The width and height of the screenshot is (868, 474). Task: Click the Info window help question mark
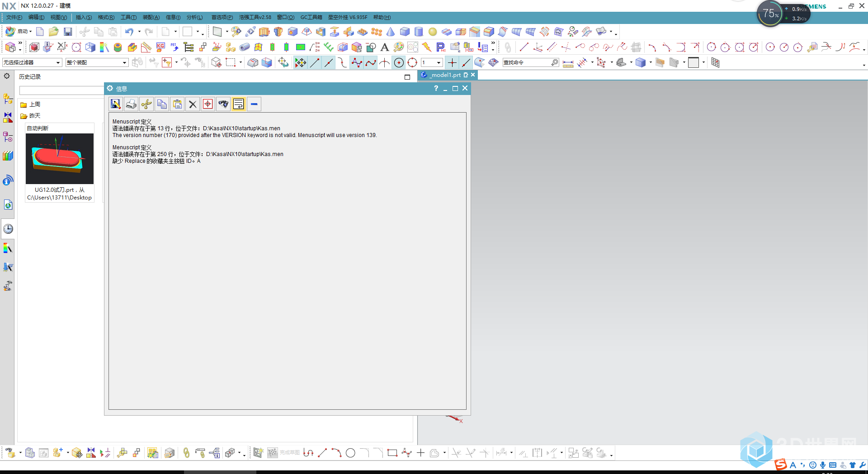point(436,88)
